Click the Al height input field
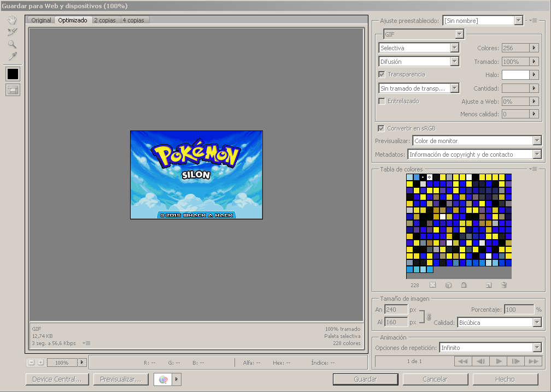 396,322
